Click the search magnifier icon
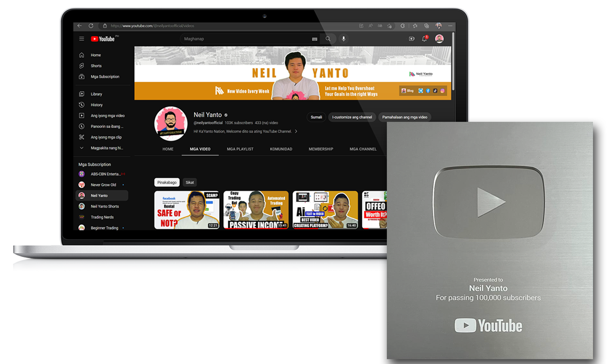The height and width of the screenshot is (364, 607). click(x=328, y=39)
